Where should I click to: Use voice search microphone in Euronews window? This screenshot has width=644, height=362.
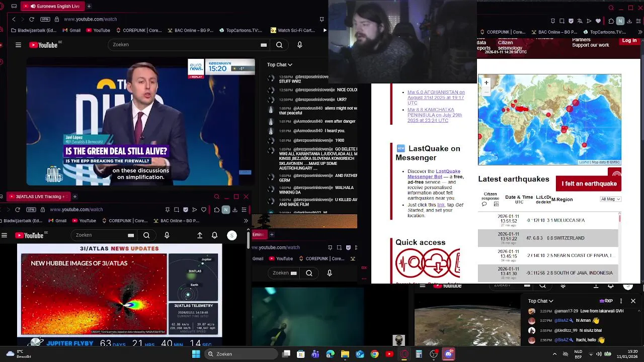click(x=300, y=45)
